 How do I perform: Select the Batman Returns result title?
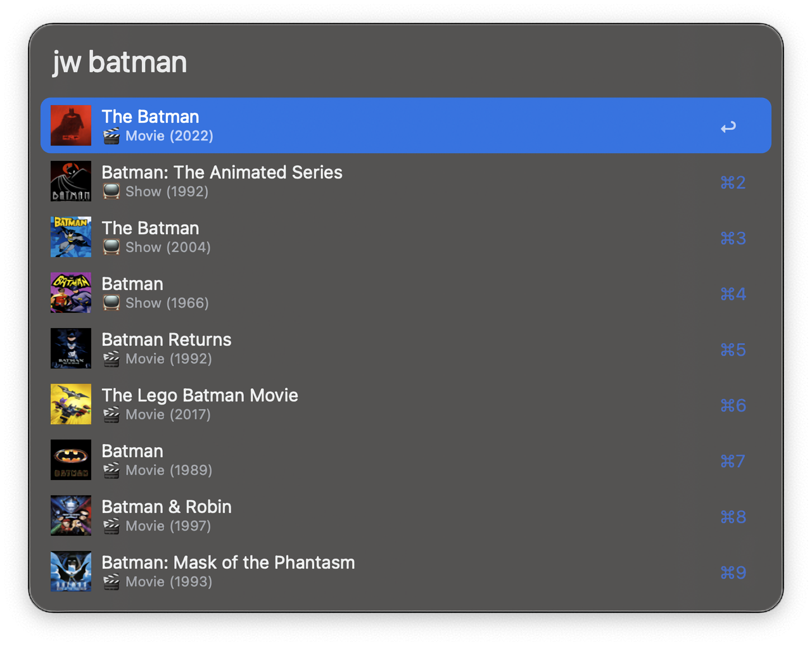point(167,339)
